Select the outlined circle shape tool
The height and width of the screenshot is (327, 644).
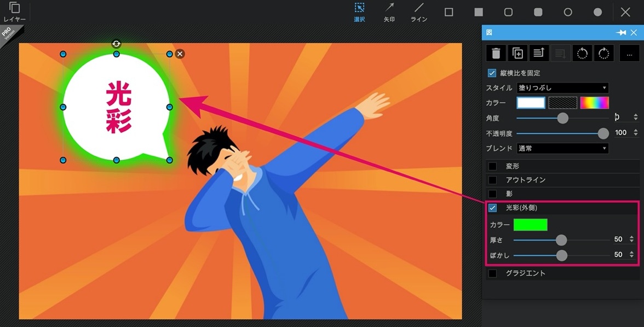(x=568, y=13)
